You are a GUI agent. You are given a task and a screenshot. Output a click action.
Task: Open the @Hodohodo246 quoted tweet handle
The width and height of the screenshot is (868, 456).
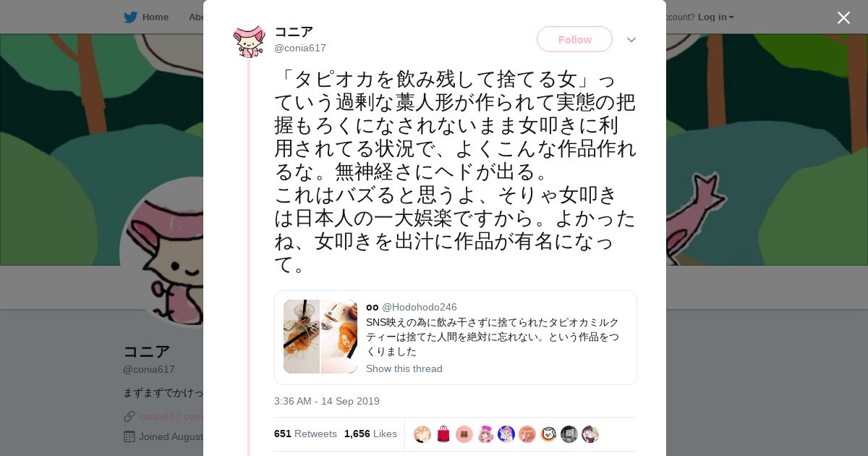[420, 307]
